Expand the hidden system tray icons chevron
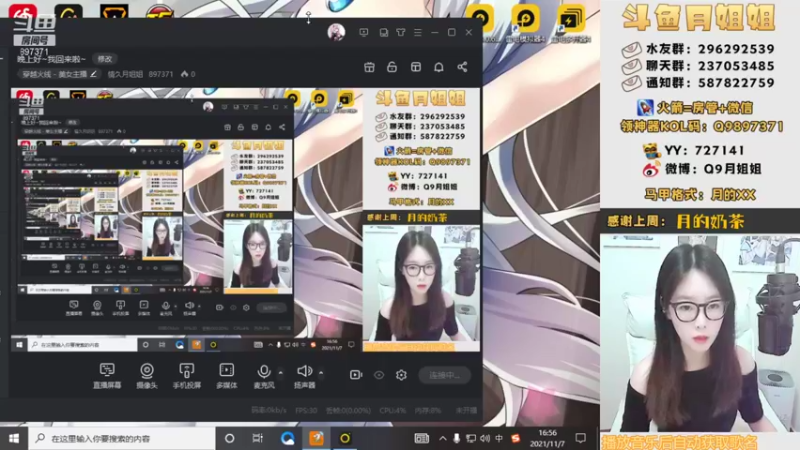The width and height of the screenshot is (800, 450). click(x=442, y=438)
